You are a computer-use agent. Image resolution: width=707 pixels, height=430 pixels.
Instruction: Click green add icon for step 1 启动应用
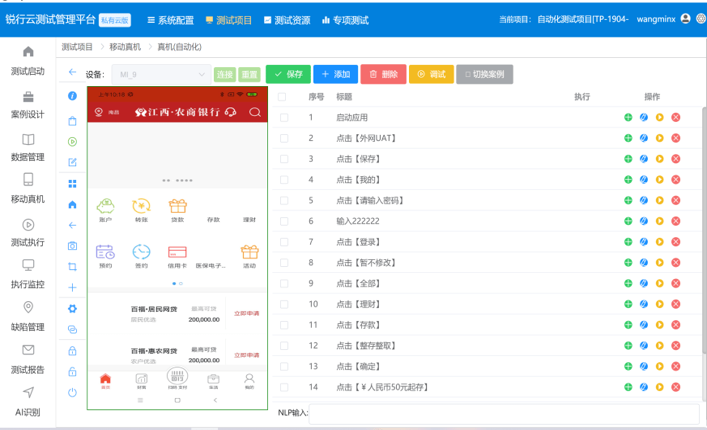pyautogui.click(x=628, y=117)
